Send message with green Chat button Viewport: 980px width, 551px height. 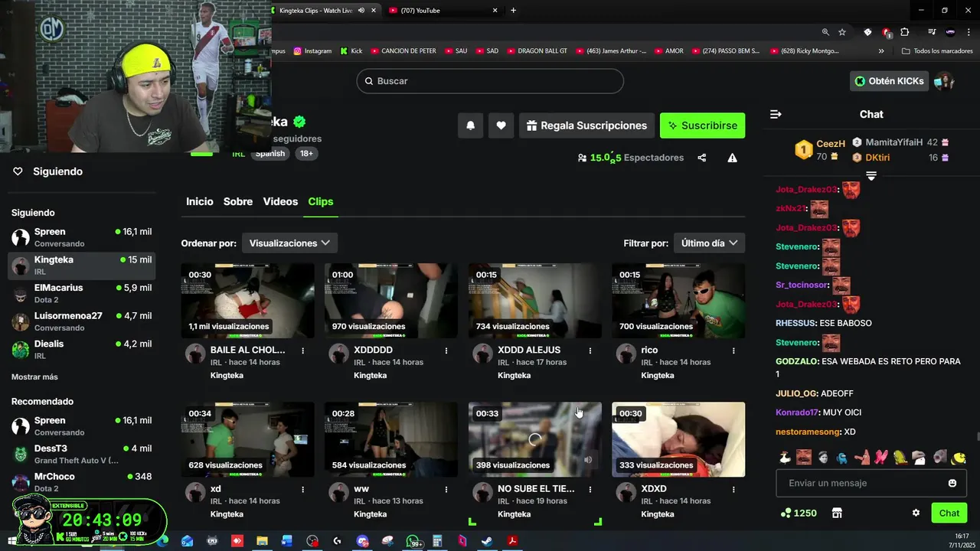point(949,513)
